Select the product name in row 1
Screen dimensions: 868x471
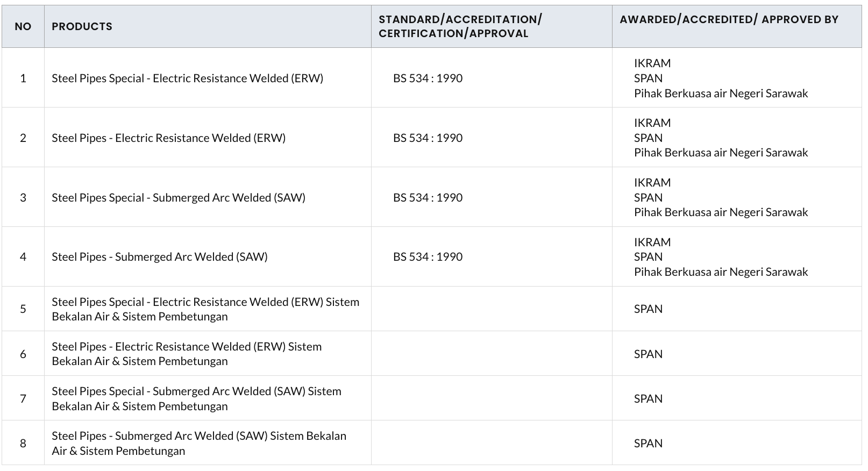[187, 78]
